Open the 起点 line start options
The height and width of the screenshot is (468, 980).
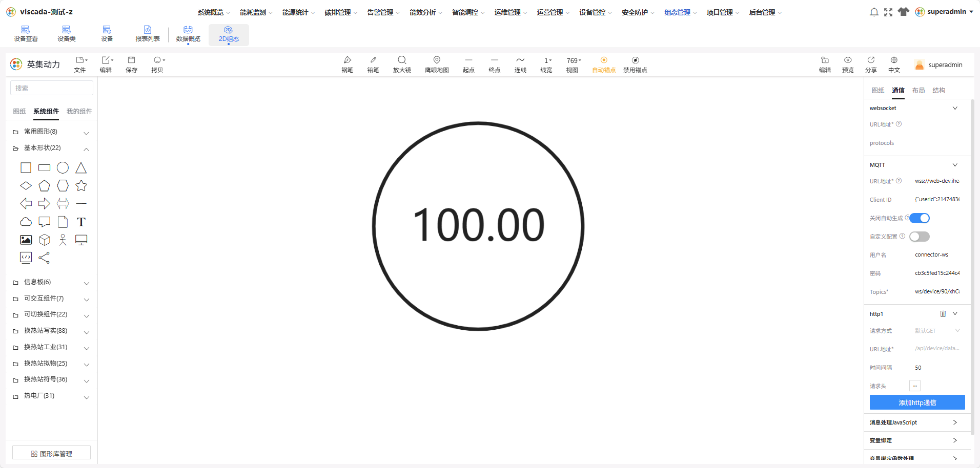468,65
